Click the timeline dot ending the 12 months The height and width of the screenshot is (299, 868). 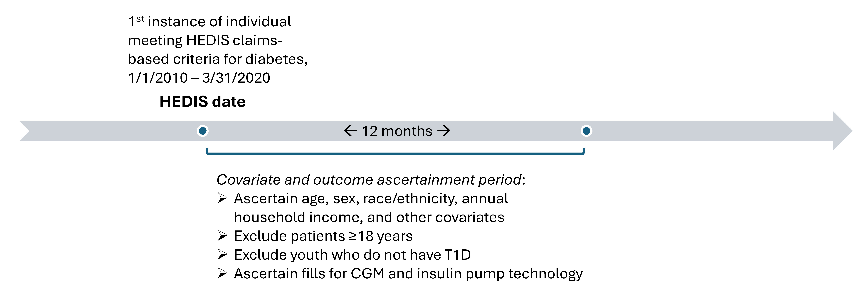pyautogui.click(x=586, y=131)
